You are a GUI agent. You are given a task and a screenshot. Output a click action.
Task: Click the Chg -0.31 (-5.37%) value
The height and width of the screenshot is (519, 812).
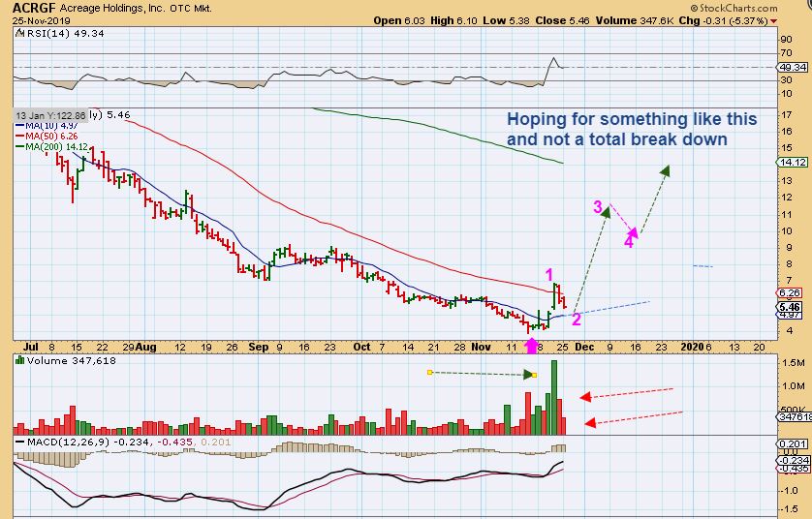[x=724, y=20]
